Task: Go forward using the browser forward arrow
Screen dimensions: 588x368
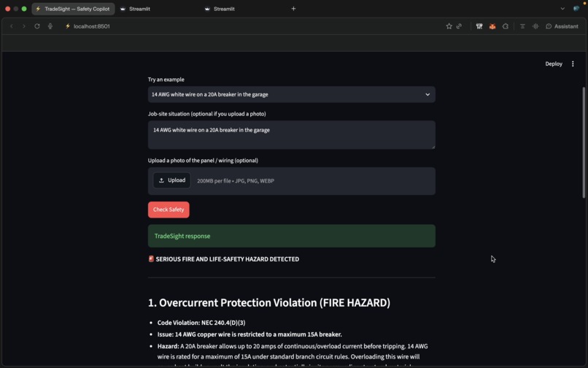Action: tap(24, 26)
